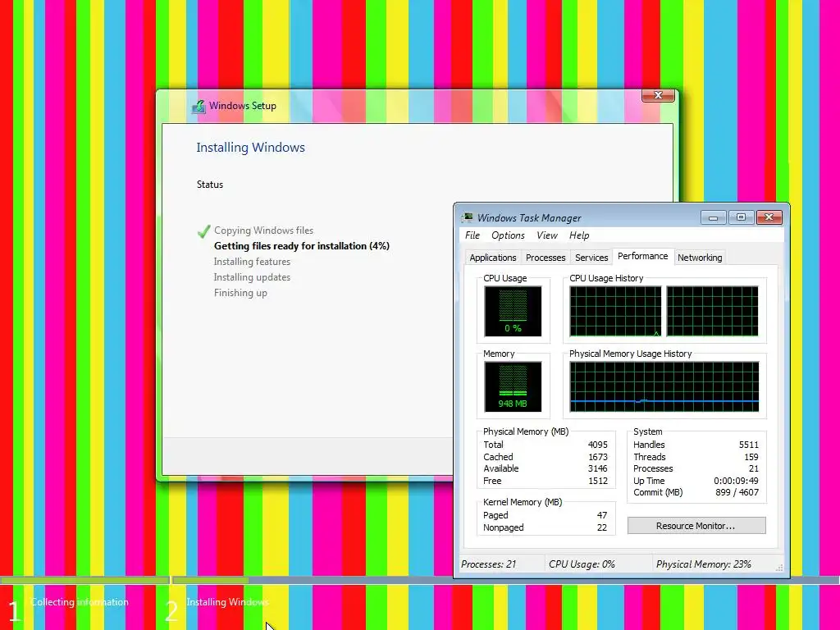Click the Threads value 159
This screenshot has height=630, width=840.
coord(751,457)
